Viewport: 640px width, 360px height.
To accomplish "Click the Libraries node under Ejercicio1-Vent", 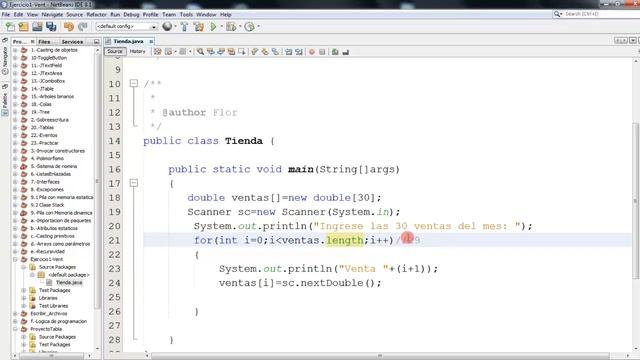I will tap(48, 298).
